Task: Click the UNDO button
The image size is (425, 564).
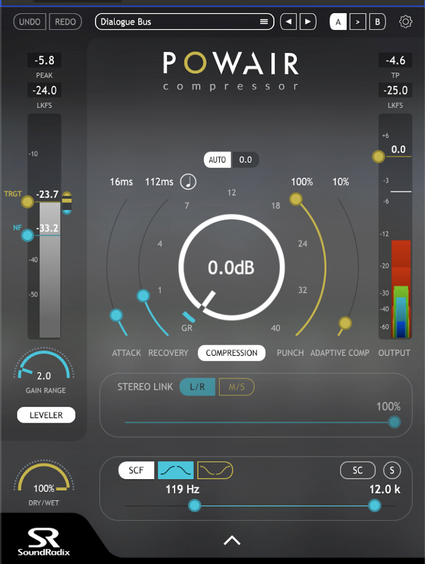Action: pos(29,22)
